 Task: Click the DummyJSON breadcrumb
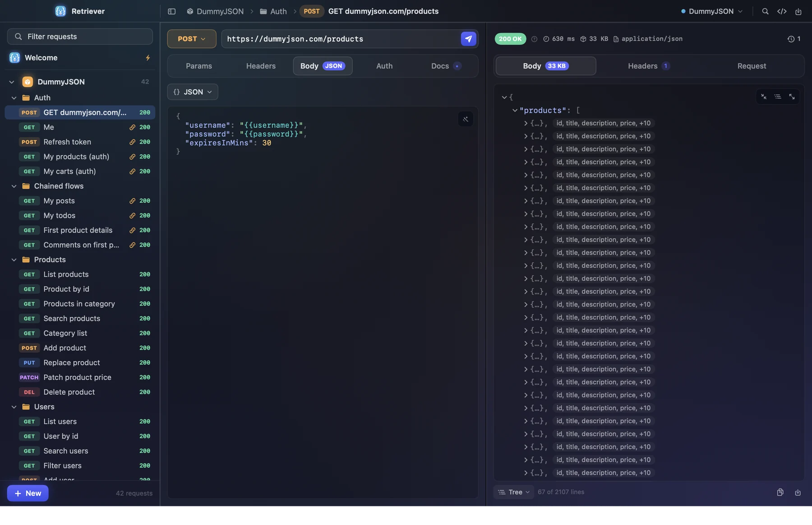[215, 11]
